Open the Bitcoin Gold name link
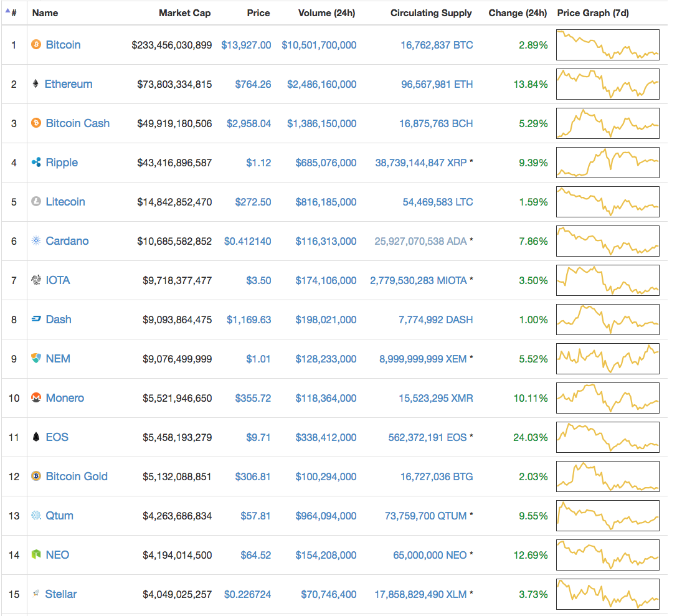This screenshot has width=677, height=616. click(77, 476)
